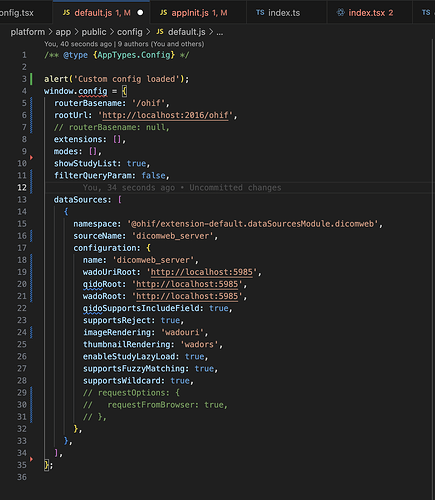This screenshot has height=500, width=435.
Task: Click the JS icon on appInit.js tab
Action: [x=163, y=13]
